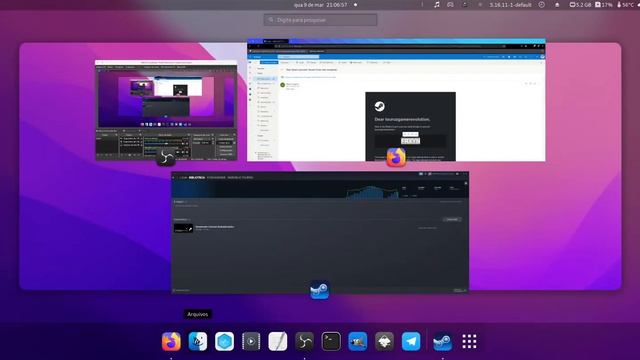Image resolution: width=640 pixels, height=360 pixels.
Task: Click the smiley face icon in top bar
Action: click(x=542, y=5)
